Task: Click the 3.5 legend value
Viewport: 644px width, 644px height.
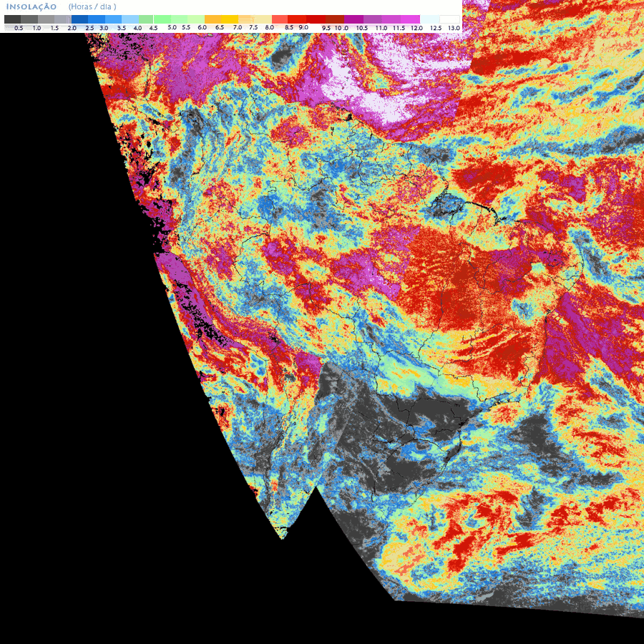Action: 122,28
